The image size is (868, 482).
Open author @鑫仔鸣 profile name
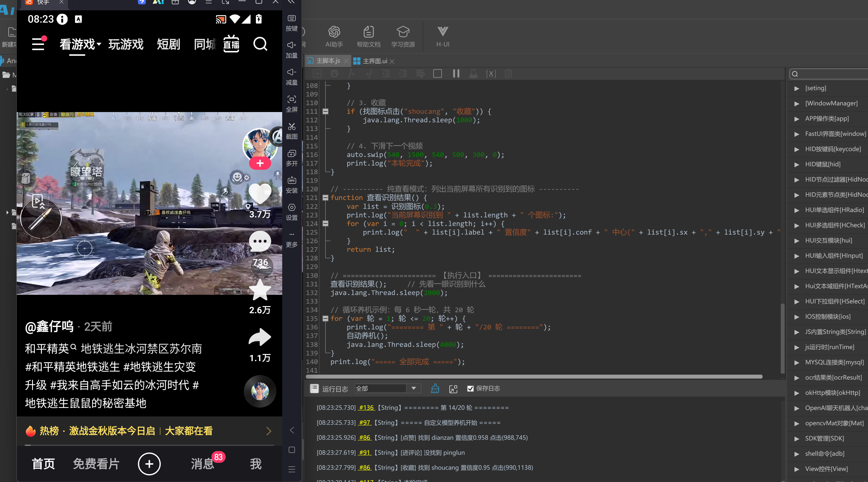click(49, 326)
